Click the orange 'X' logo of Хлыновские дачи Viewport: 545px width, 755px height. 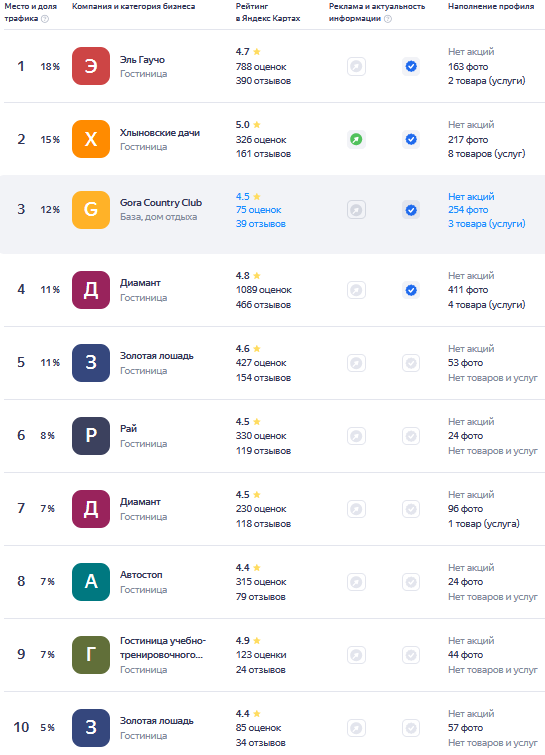tap(91, 139)
